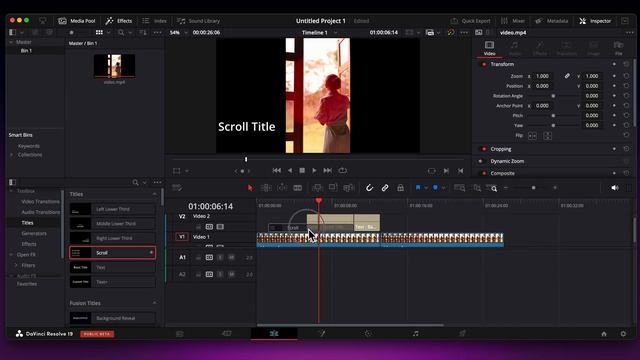Play in reverse button

[290, 171]
